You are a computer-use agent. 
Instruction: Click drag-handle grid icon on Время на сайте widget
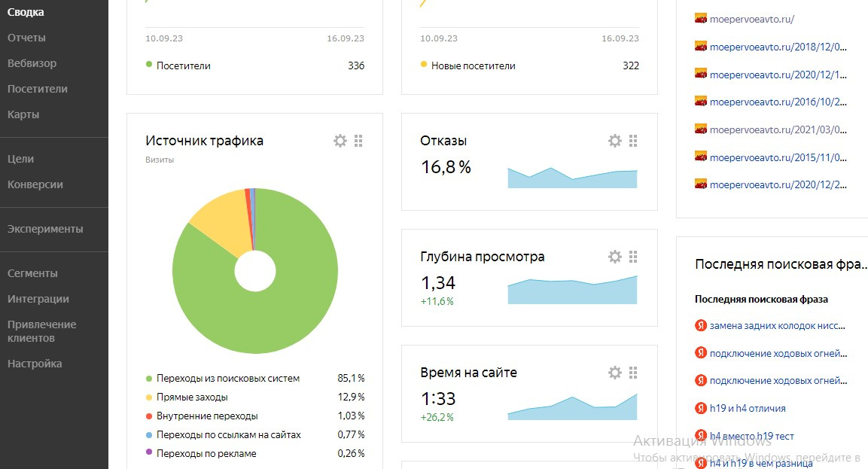coord(632,372)
